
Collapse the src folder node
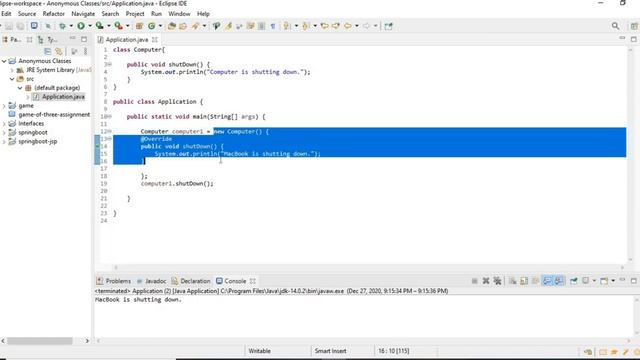pyautogui.click(x=12, y=79)
